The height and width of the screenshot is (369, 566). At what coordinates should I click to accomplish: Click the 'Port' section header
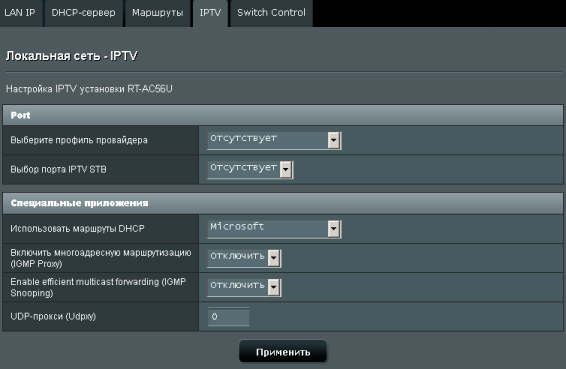pyautogui.click(x=283, y=115)
